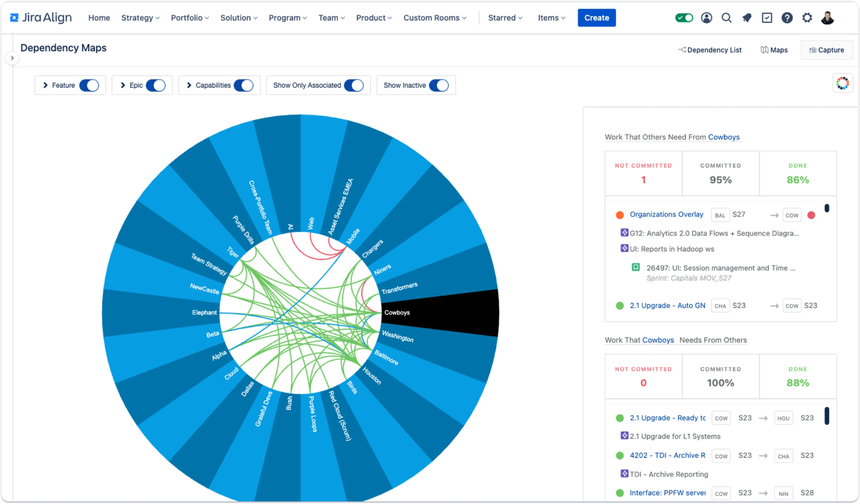This screenshot has width=860, height=504.
Task: Click the search magnifier icon
Action: tap(727, 18)
